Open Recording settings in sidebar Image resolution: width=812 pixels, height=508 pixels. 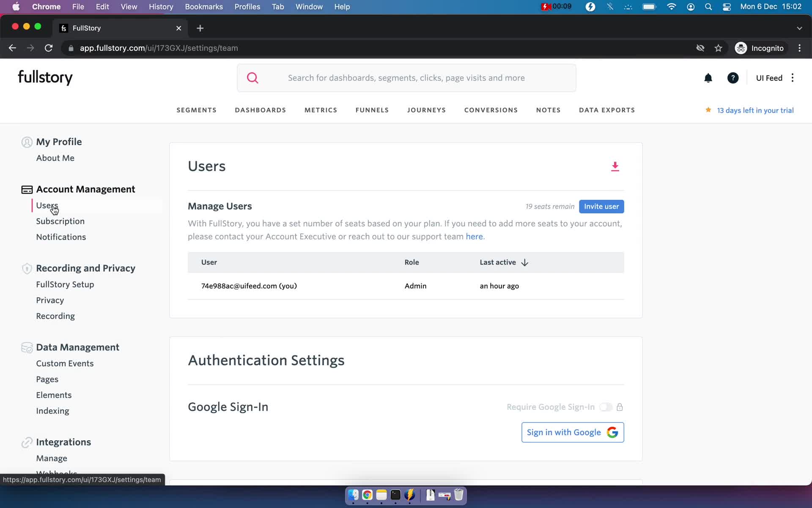pyautogui.click(x=55, y=316)
